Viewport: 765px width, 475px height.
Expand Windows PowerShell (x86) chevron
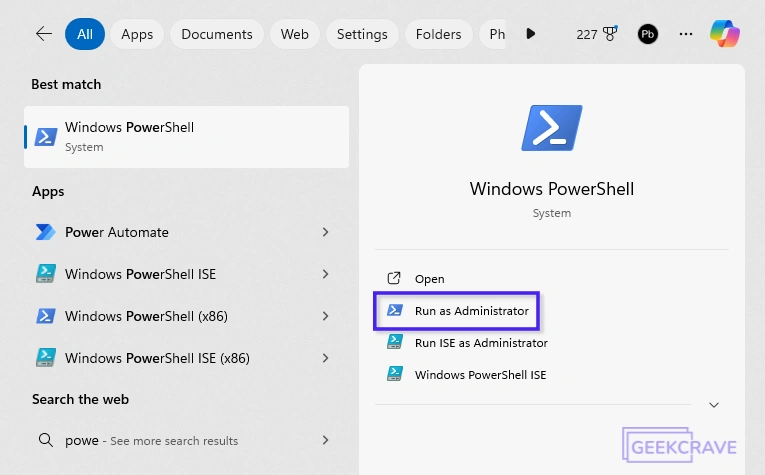point(325,316)
